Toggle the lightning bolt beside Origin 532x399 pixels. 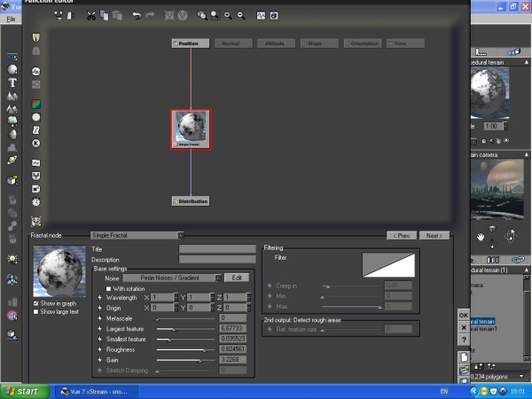click(x=99, y=308)
